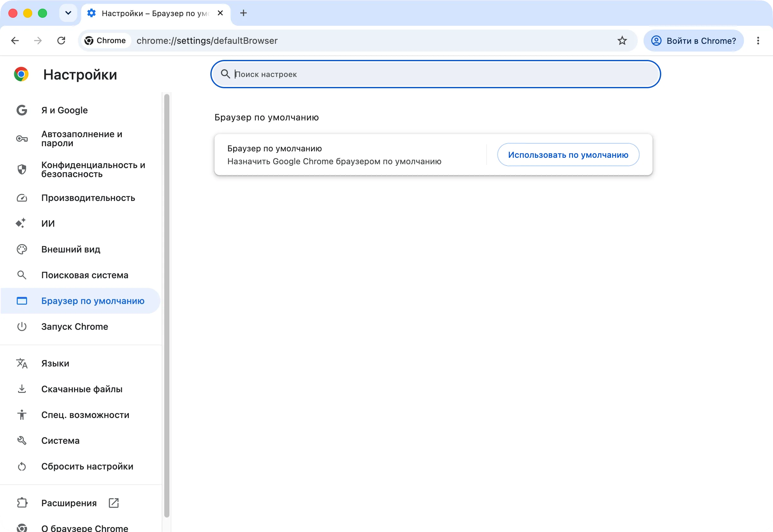
Task: Click the key icon for Автозаполнение и пароли
Action: [22, 139]
